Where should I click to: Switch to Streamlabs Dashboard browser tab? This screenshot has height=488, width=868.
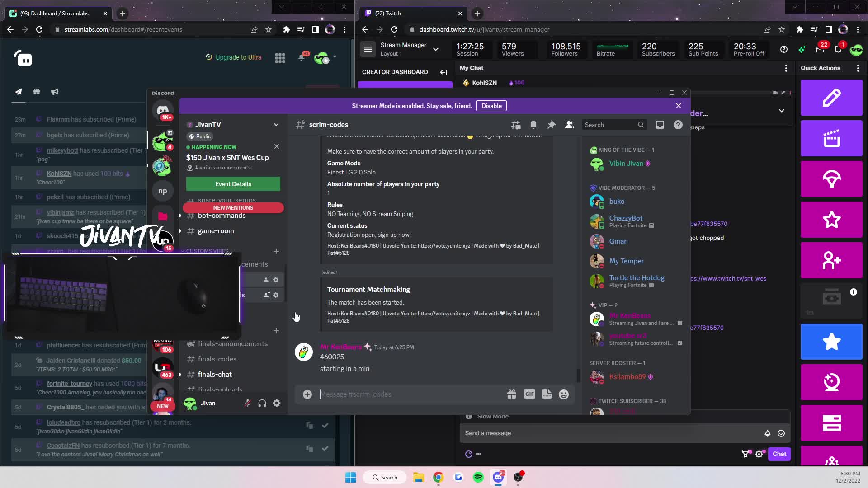(58, 14)
